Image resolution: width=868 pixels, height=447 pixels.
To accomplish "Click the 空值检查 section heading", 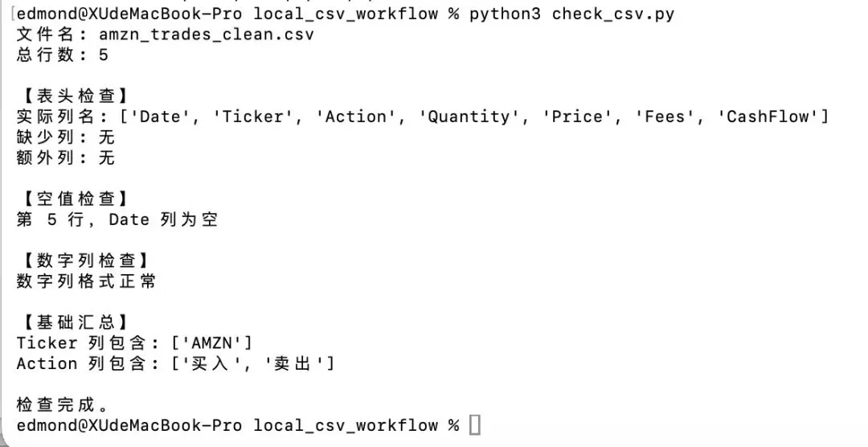I will [x=75, y=199].
